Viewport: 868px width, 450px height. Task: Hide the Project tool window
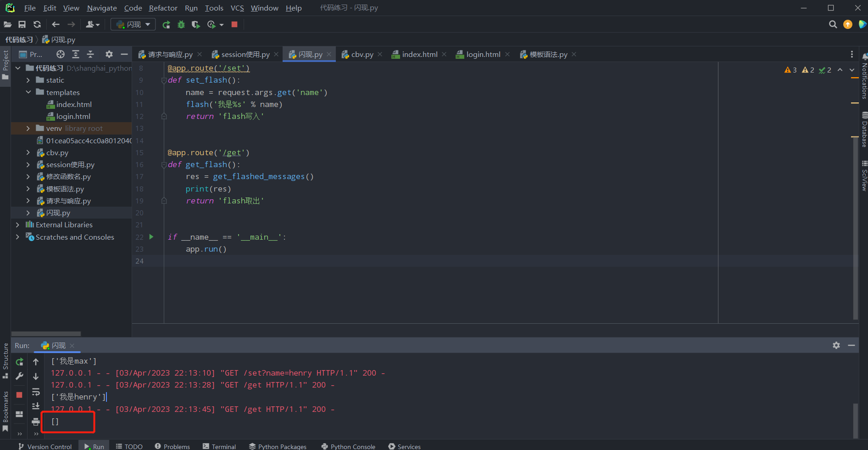[x=124, y=54]
